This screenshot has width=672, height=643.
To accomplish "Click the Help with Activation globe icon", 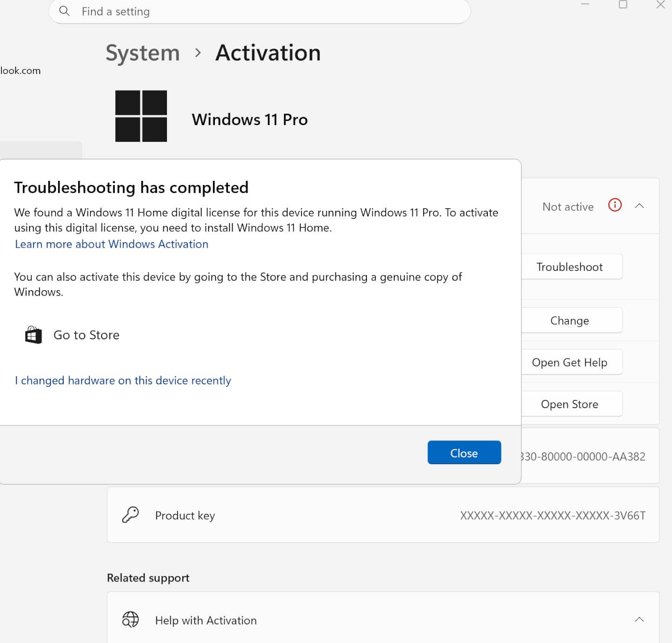I will click(x=130, y=620).
